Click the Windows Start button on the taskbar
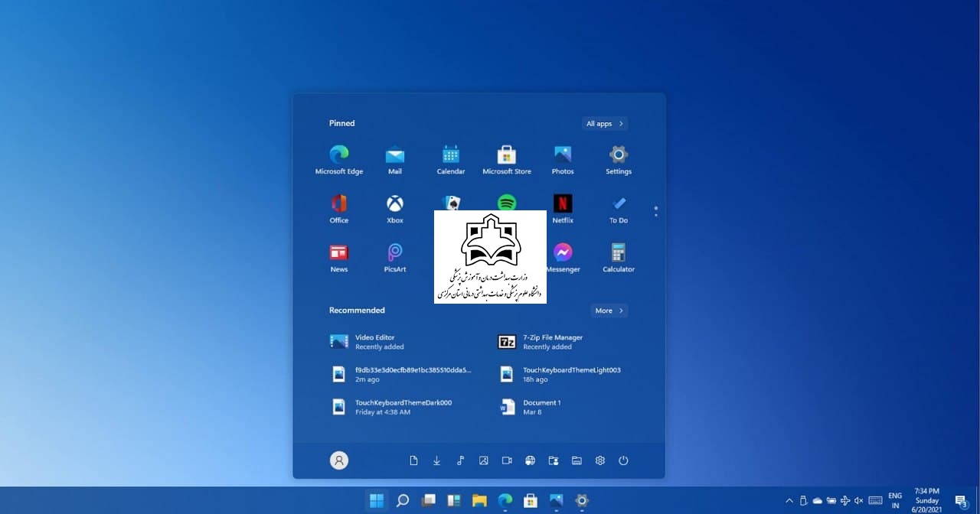This screenshot has width=980, height=514. coord(377,501)
